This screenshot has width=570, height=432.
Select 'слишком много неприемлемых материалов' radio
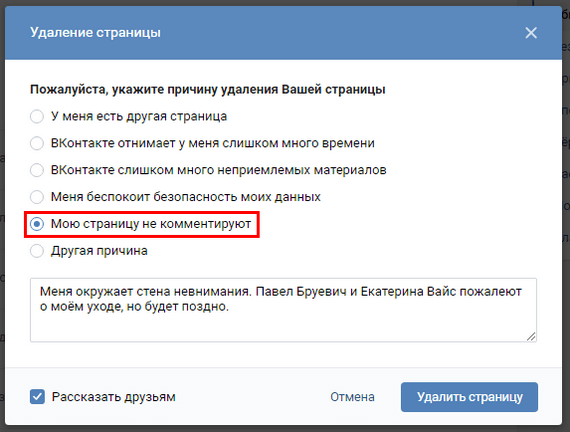tap(37, 170)
